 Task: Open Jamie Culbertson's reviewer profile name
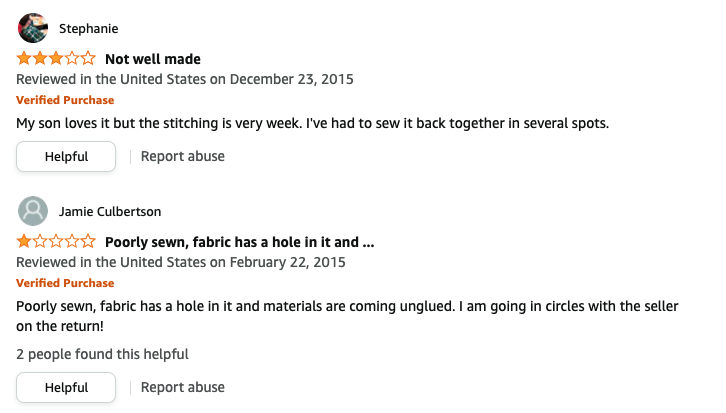tap(110, 211)
